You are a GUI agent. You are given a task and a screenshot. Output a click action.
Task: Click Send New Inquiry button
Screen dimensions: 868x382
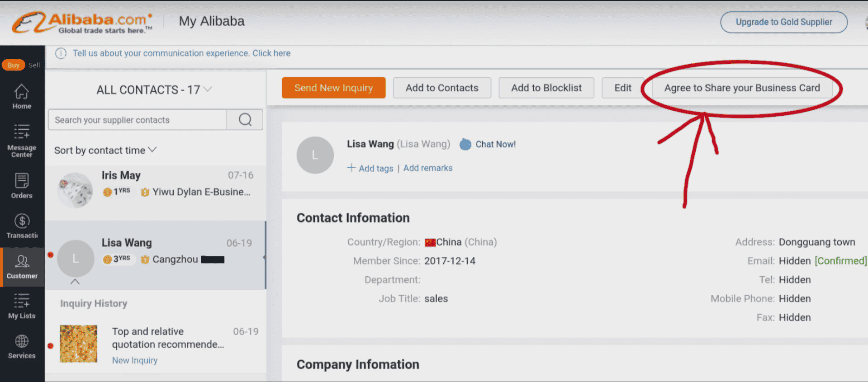pos(333,88)
